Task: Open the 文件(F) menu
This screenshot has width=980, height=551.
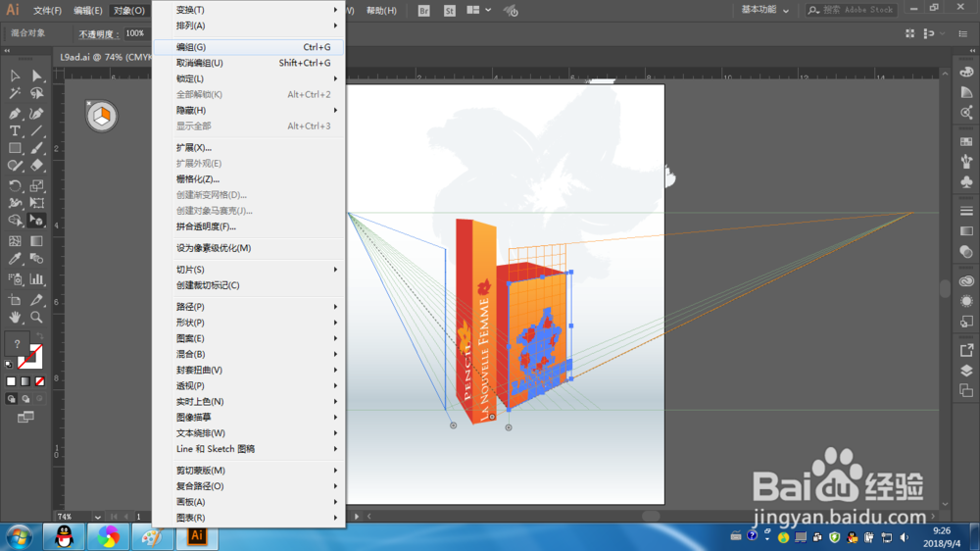Action: coord(47,11)
